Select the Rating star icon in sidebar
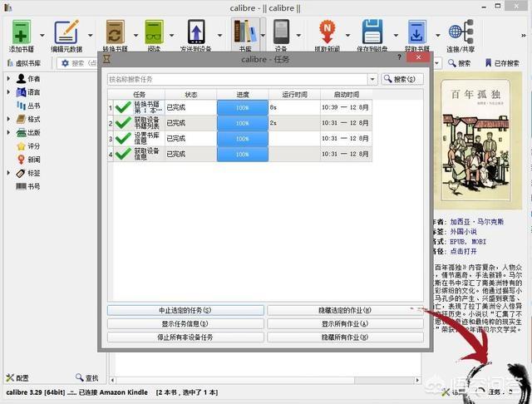Image resolution: width=532 pixels, height=404 pixels. coord(21,146)
